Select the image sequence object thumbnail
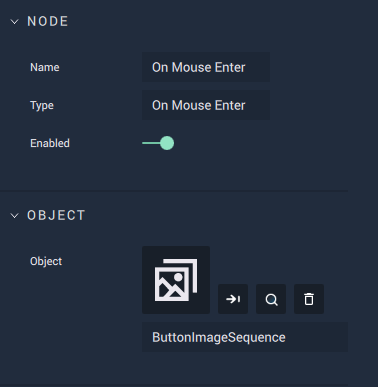Viewport: 378px width, 387px height. pyautogui.click(x=176, y=280)
